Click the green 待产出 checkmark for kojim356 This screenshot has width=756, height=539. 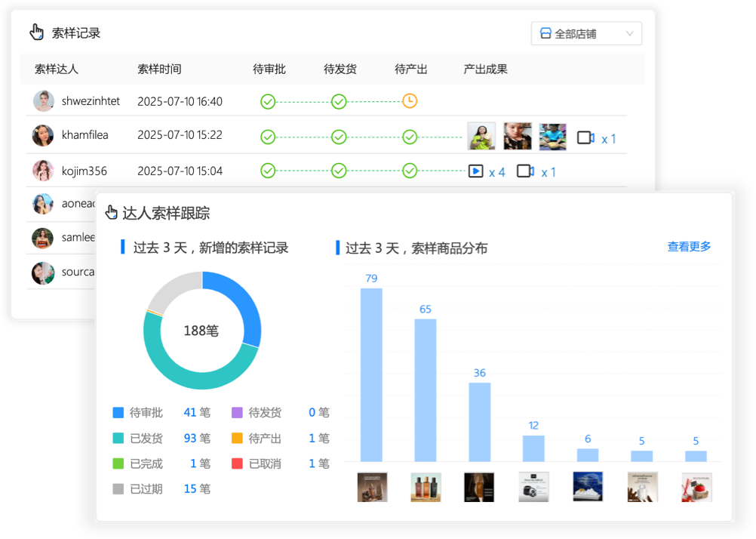[x=410, y=171]
